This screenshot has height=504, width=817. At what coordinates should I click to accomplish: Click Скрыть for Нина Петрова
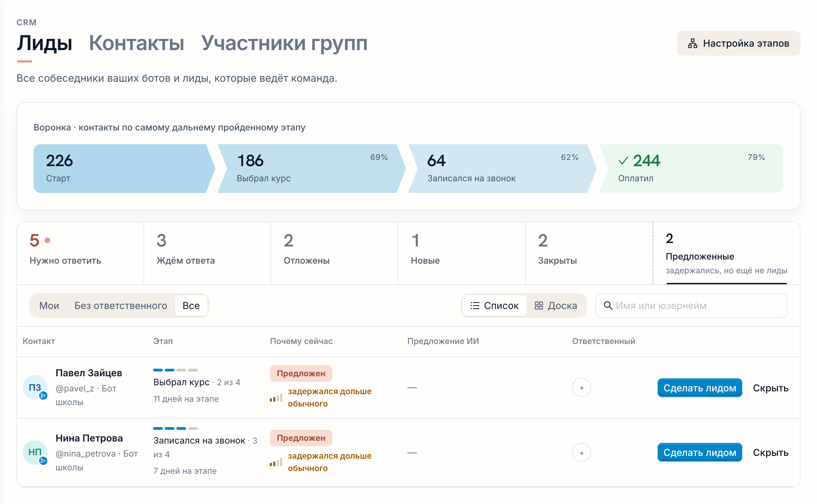click(771, 453)
